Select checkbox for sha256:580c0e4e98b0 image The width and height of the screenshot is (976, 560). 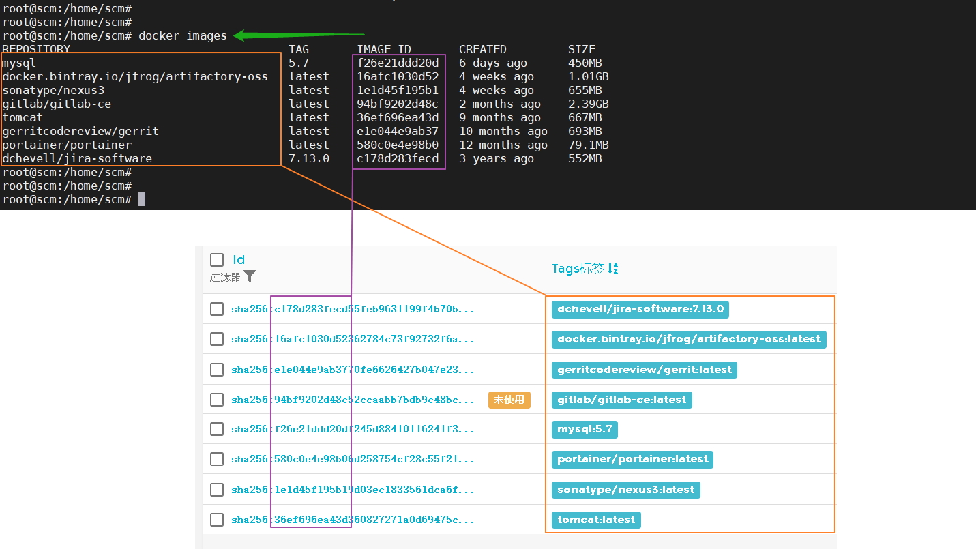pos(217,459)
